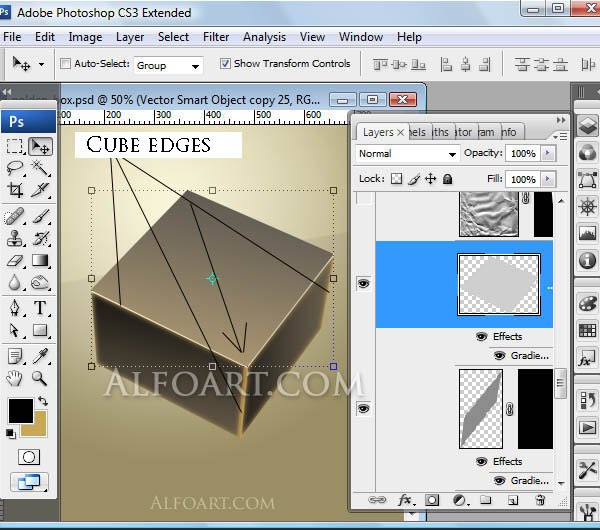
Task: Open the Layers panel options menu
Action: click(560, 136)
